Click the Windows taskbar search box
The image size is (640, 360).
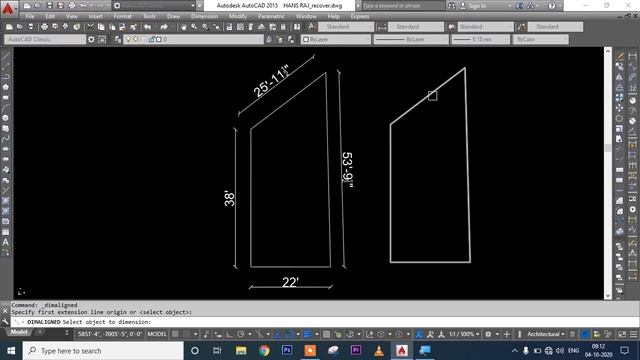pyautogui.click(x=103, y=351)
